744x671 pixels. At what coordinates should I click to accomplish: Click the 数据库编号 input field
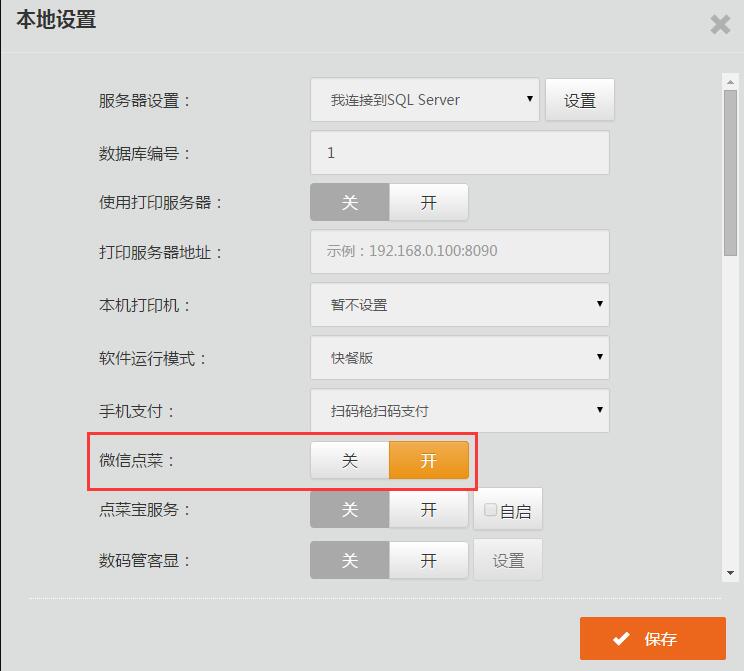coord(459,153)
